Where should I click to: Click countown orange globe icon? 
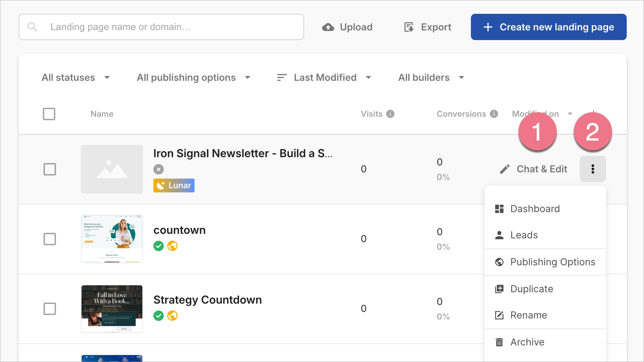click(x=172, y=246)
